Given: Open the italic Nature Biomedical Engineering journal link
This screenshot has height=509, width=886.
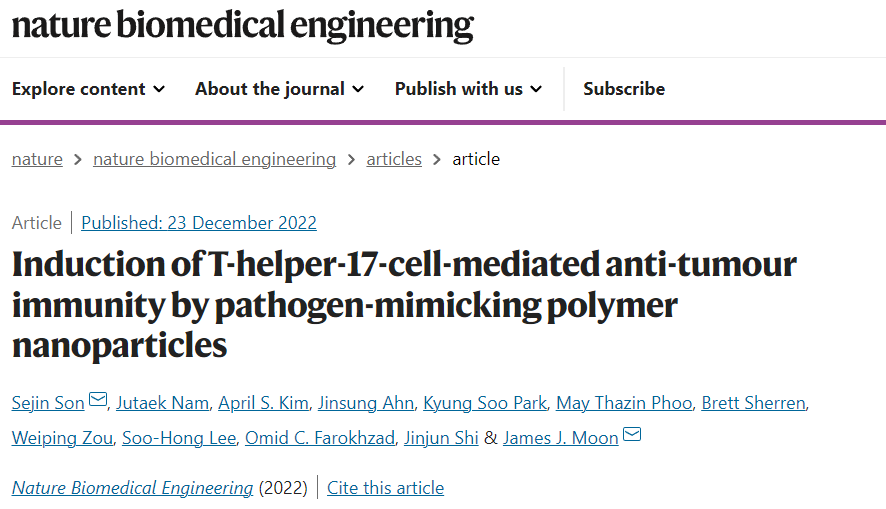Looking at the screenshot, I should pos(132,488).
